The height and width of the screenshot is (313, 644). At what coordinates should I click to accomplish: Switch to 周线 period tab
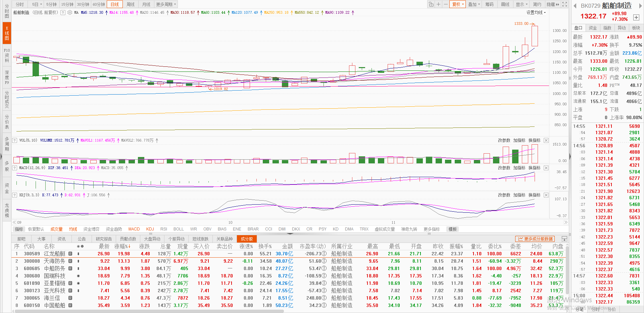coord(131,4)
